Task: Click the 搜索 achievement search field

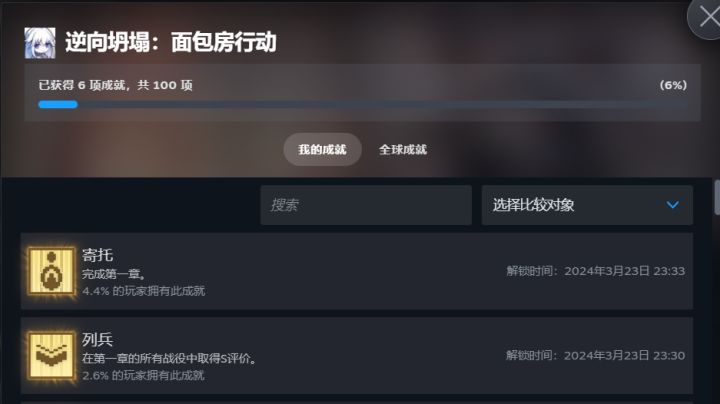Action: (x=366, y=205)
